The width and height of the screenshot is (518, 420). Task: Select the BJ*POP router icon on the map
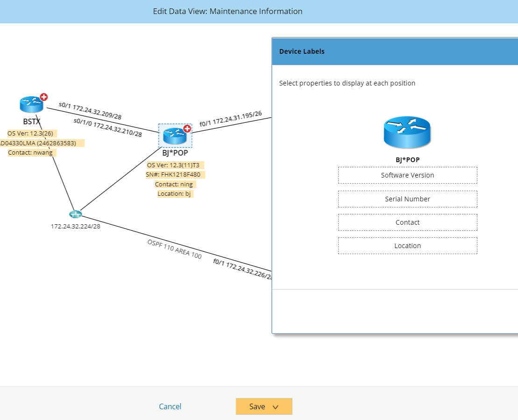[174, 136]
